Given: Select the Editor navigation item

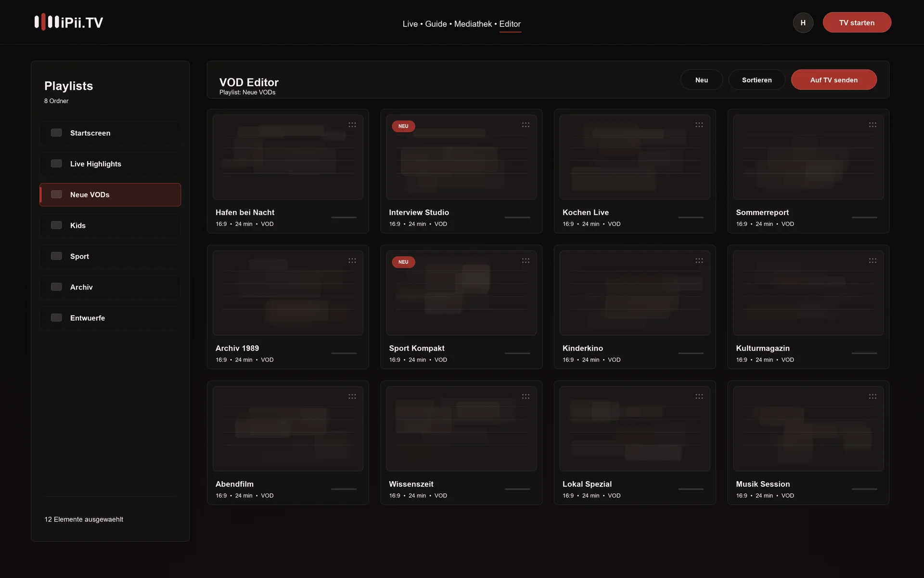Looking at the screenshot, I should 510,24.
